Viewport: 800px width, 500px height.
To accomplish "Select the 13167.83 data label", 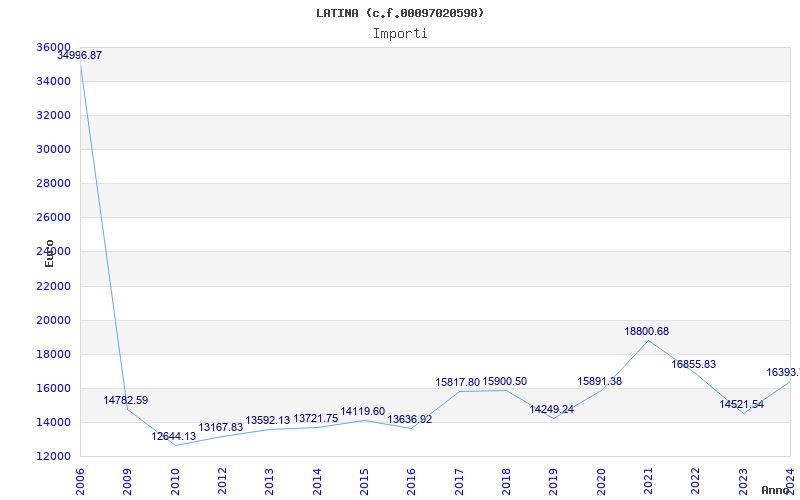I will [220, 428].
